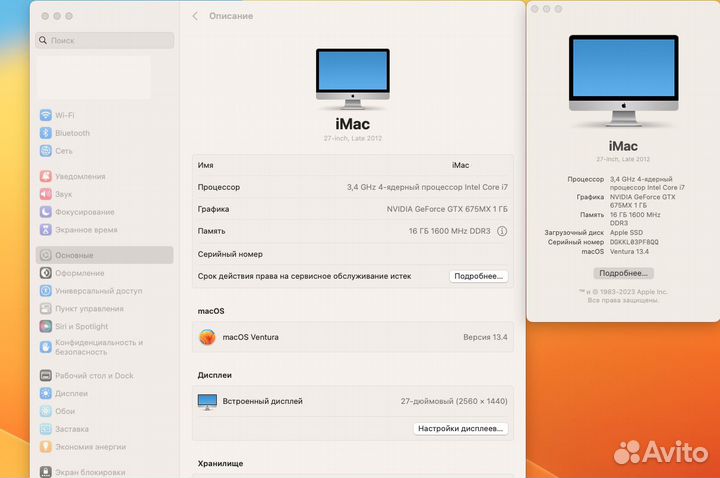Open the Bluetooth icon in the sidebar

coord(45,133)
